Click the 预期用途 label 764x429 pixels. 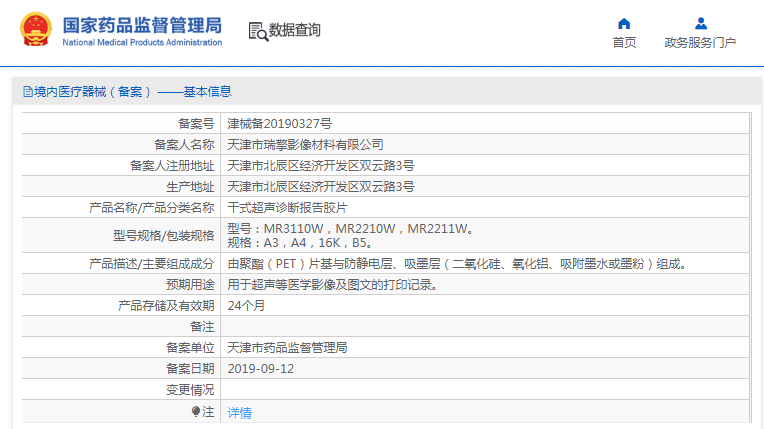coord(190,285)
